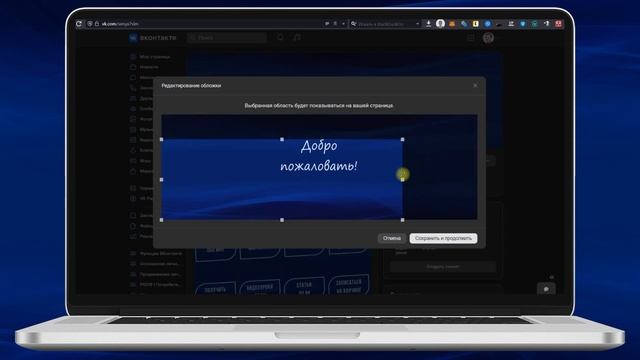
Task: Click the "Отмена" button
Action: coord(391,238)
